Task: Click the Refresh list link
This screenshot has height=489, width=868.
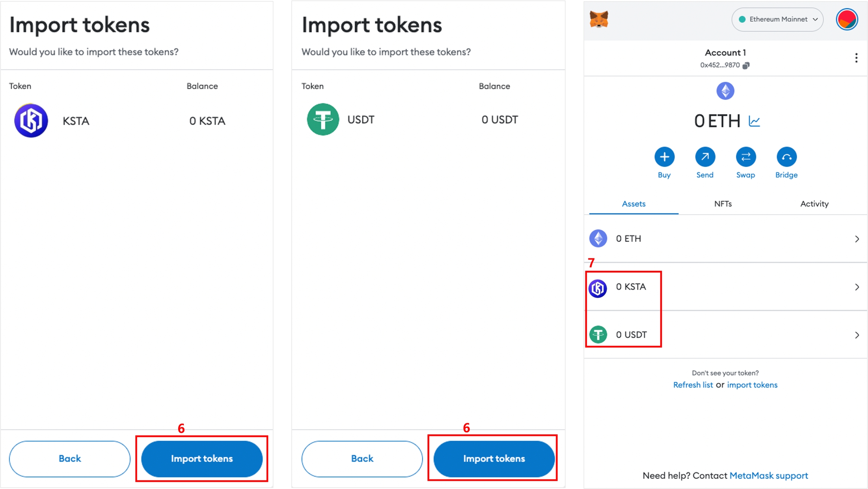Action: click(x=693, y=385)
